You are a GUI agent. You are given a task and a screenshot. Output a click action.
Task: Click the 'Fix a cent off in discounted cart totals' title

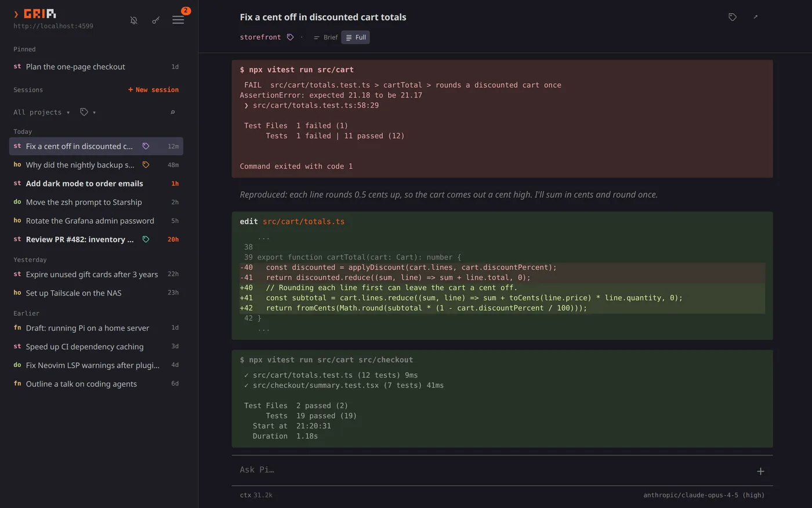pyautogui.click(x=323, y=17)
